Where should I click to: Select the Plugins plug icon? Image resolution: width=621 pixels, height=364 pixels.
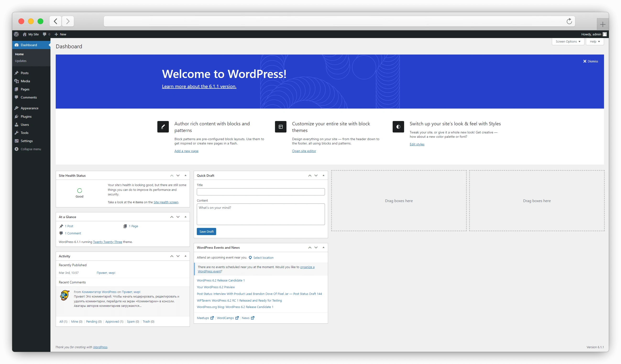pyautogui.click(x=17, y=116)
